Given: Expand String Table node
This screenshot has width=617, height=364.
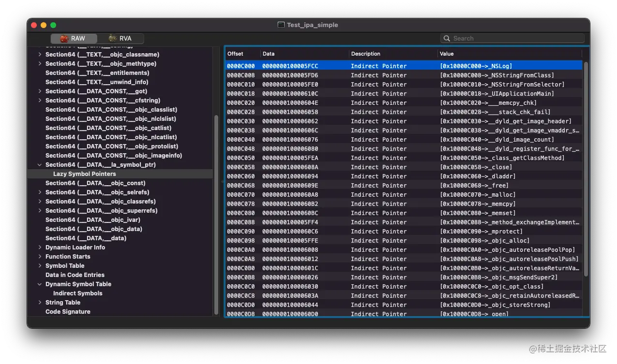Looking at the screenshot, I should click(x=40, y=303).
